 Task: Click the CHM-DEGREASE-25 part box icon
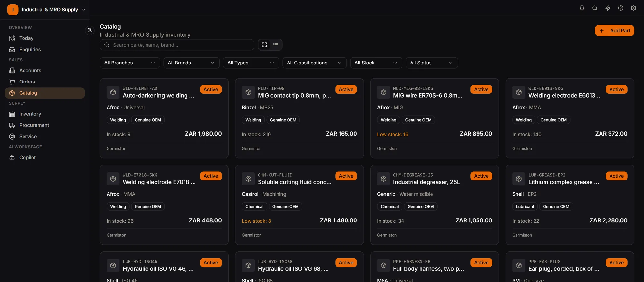[384, 179]
